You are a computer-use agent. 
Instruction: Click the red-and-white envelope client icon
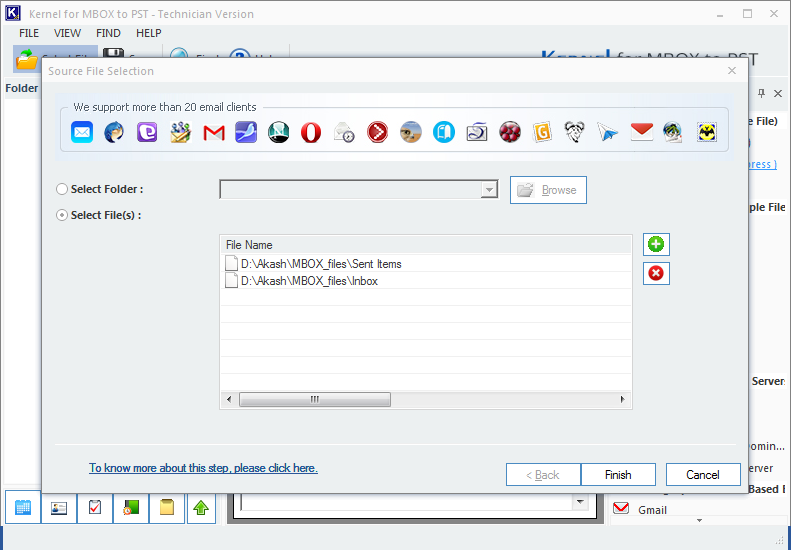click(x=642, y=132)
